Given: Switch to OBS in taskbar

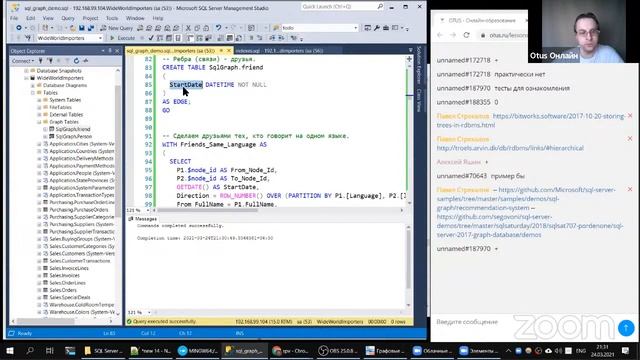Looking at the screenshot, I should (339, 351).
